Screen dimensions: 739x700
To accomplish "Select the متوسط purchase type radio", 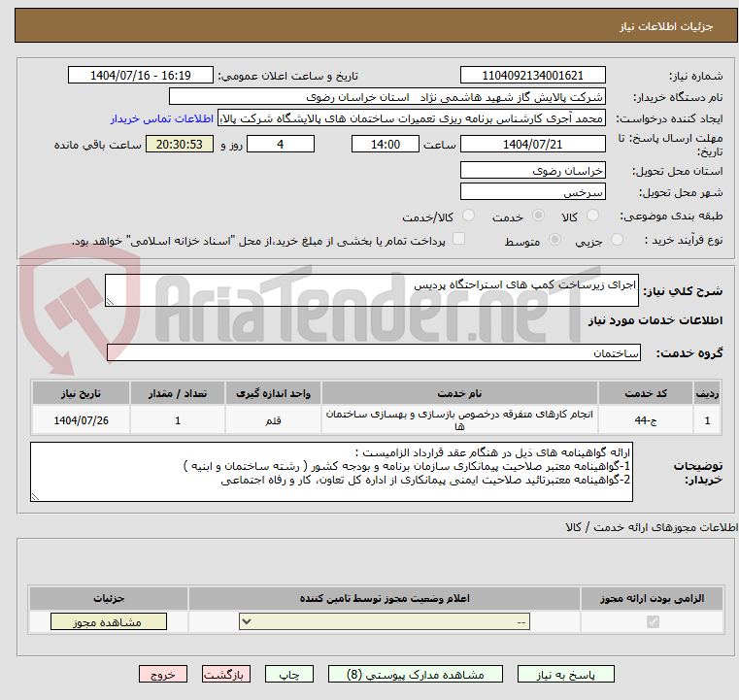I will [554, 240].
